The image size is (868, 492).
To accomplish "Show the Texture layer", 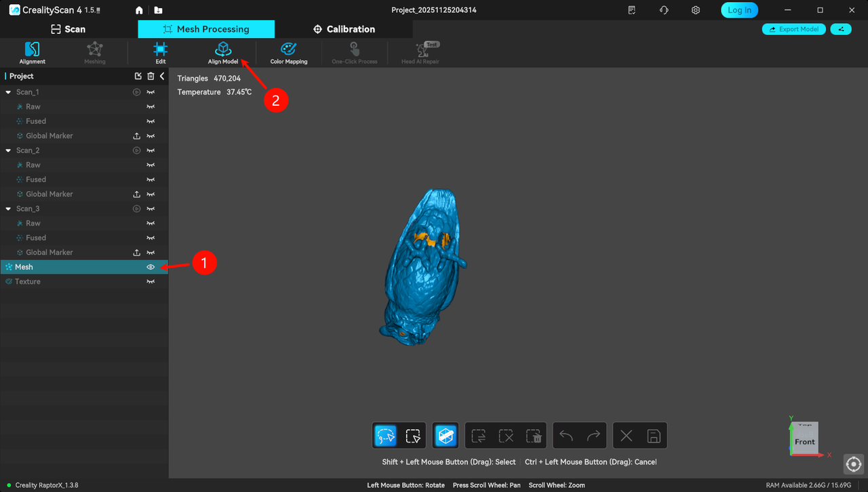I will (x=151, y=282).
